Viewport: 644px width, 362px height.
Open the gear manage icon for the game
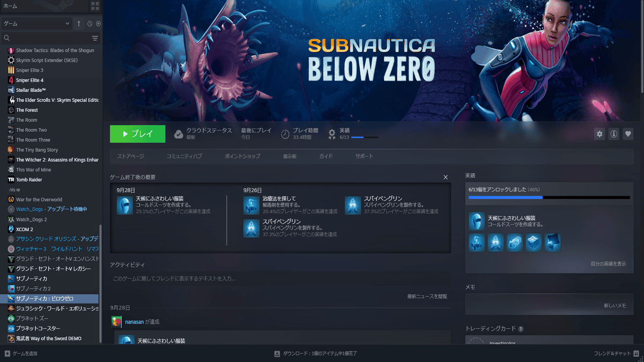click(599, 134)
